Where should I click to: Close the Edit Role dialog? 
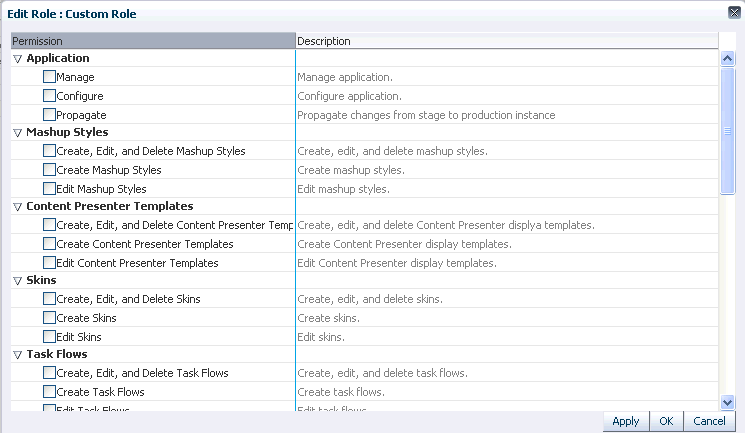[734, 13]
